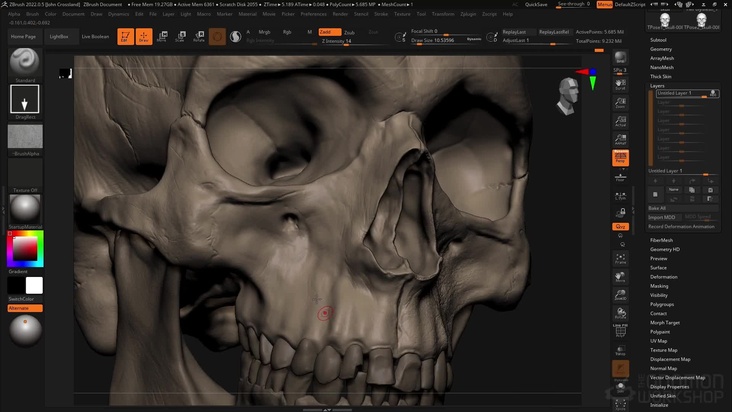Select the TPose2 skull tool thumbnail
The image size is (732, 412).
[x=702, y=21]
